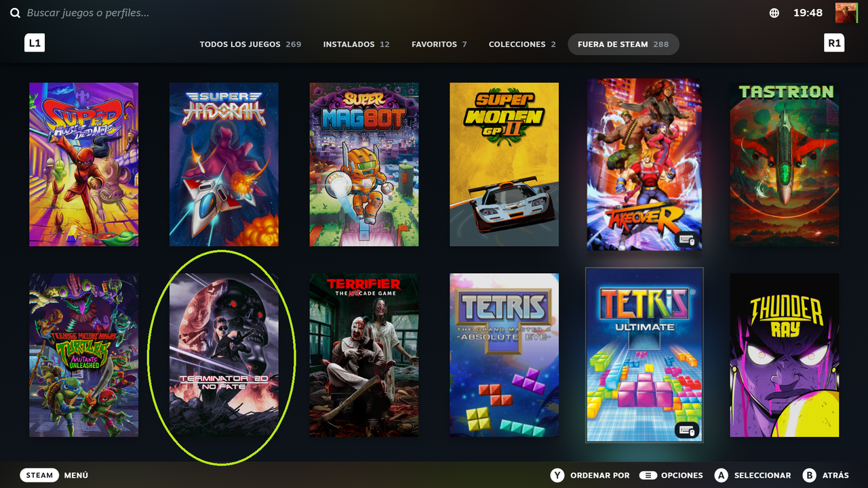Viewport: 868px width, 488px height.
Task: Open the Favoritos tab
Action: 439,44
